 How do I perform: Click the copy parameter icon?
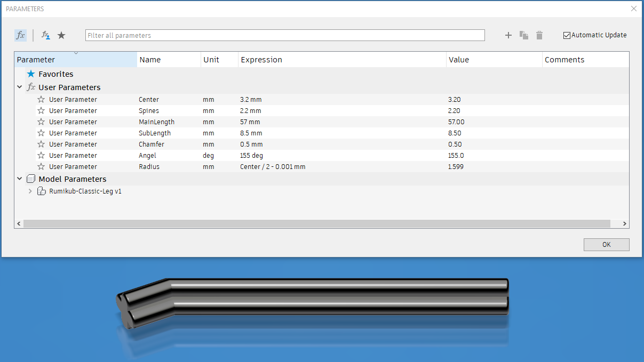point(524,35)
